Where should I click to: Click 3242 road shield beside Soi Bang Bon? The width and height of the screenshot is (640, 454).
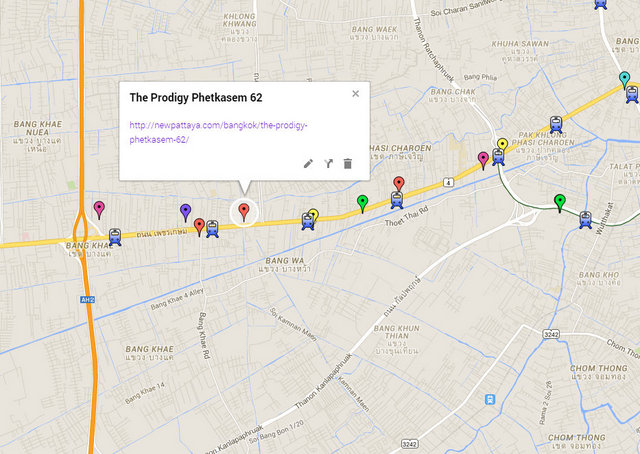pos(409,444)
